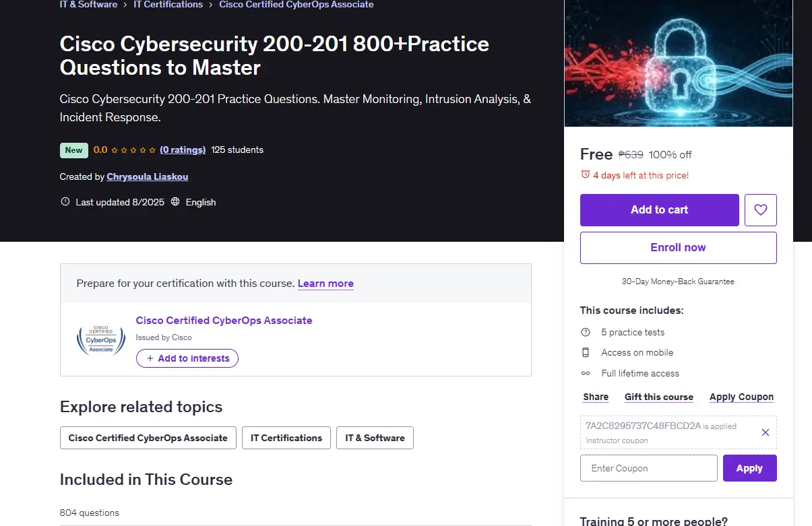Click the purple Apply coupon button
The width and height of the screenshot is (812, 526).
click(750, 468)
